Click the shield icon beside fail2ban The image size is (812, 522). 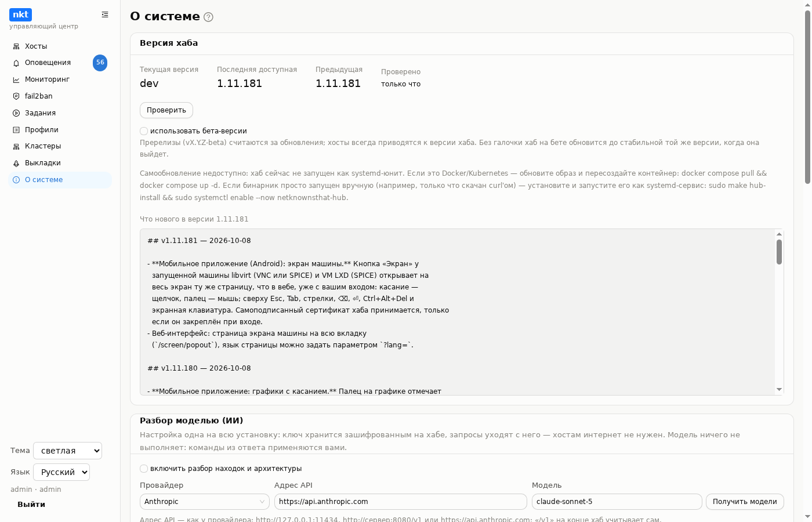[x=16, y=96]
